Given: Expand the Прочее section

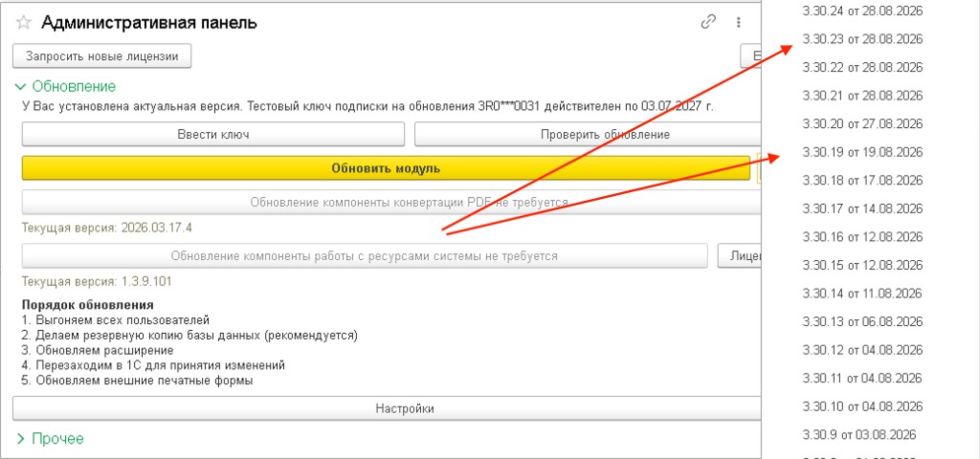Looking at the screenshot, I should [50, 439].
